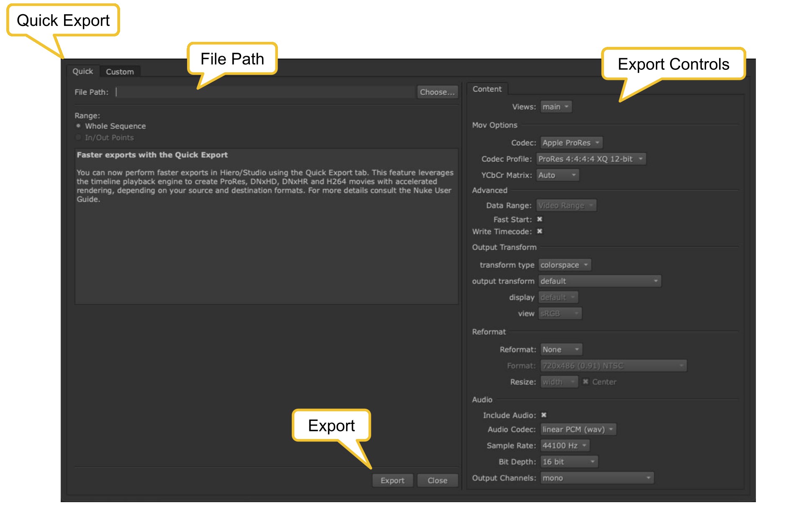Open the Audio Codec linear PCM dropdown

pos(578,429)
